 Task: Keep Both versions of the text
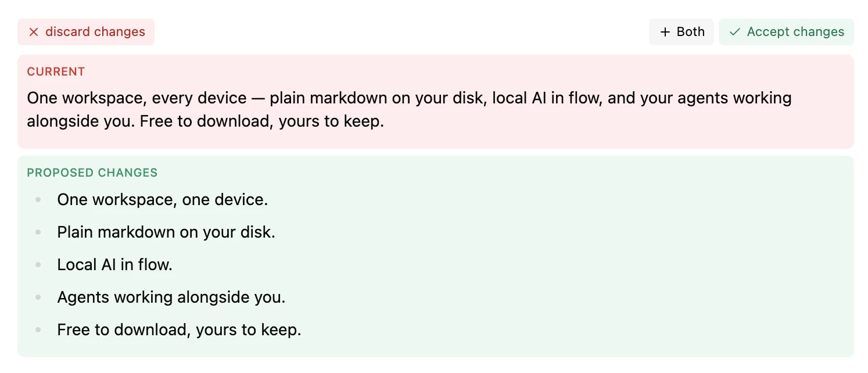coord(682,32)
